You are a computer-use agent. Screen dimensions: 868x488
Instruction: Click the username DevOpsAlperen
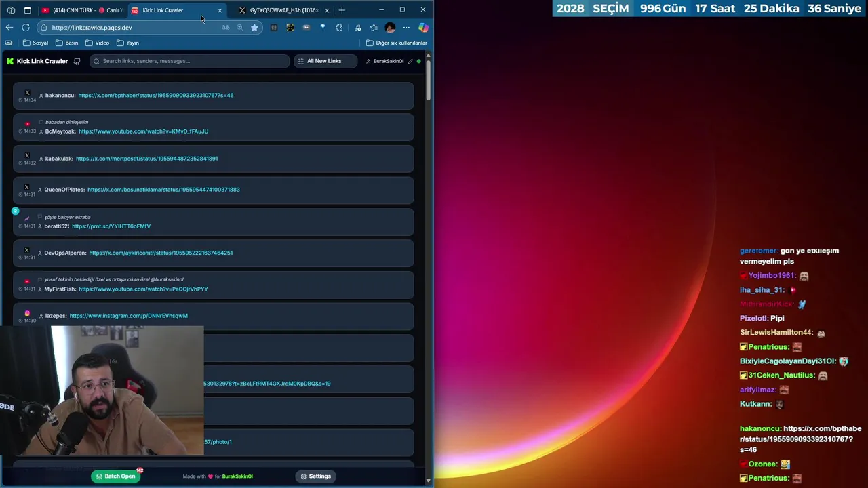point(65,253)
